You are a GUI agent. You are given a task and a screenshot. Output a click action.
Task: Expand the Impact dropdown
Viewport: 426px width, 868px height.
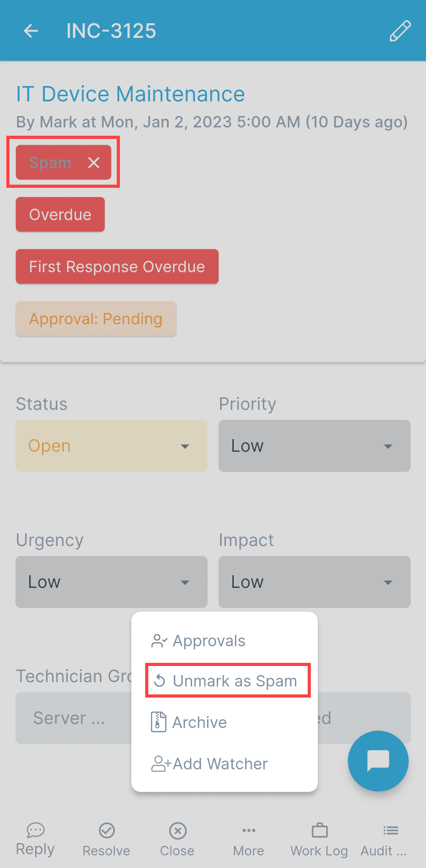pyautogui.click(x=314, y=582)
